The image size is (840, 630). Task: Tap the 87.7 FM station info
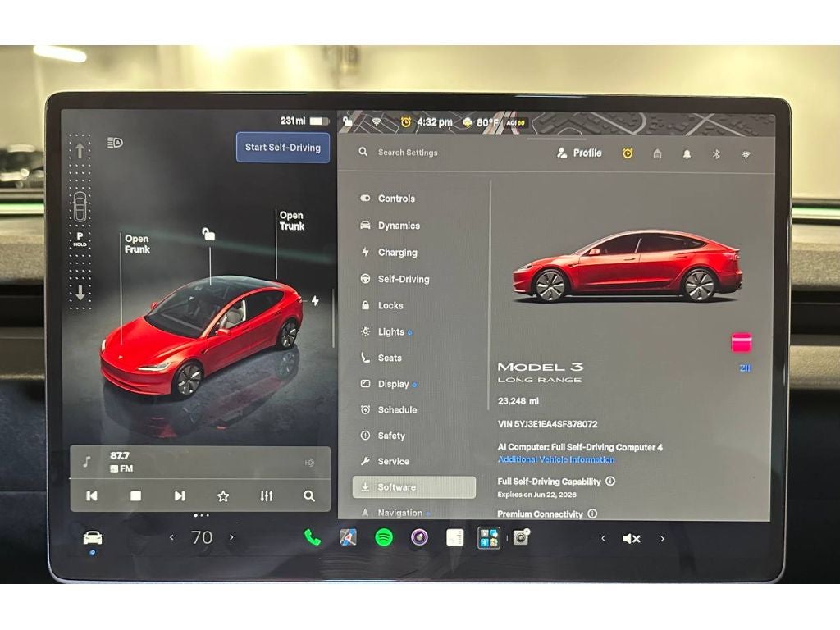(121, 462)
